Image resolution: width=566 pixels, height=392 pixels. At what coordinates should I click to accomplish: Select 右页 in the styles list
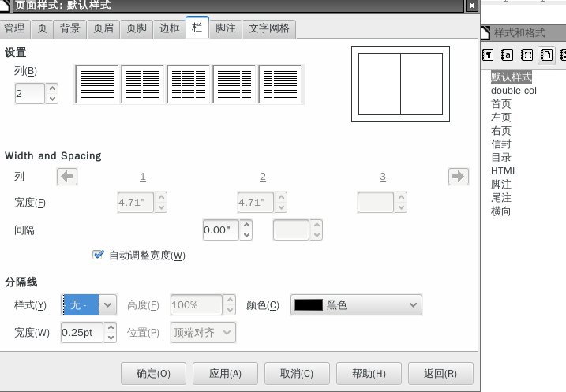501,131
